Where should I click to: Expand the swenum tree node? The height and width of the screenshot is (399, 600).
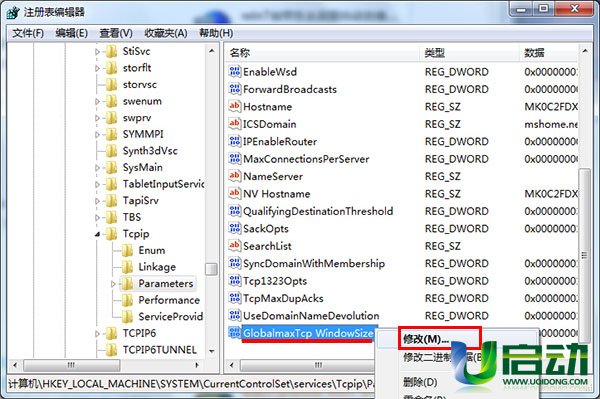tap(97, 102)
